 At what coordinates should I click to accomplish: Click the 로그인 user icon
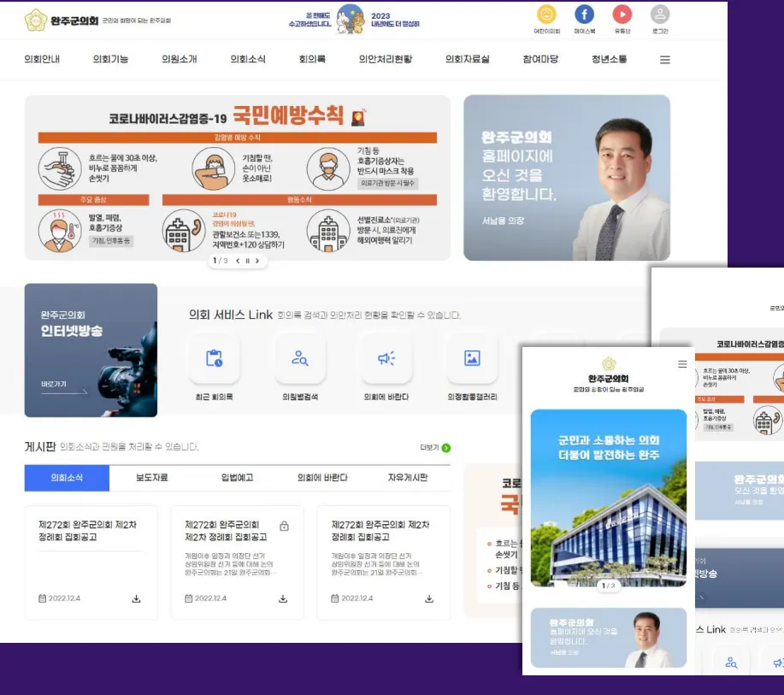[x=660, y=15]
